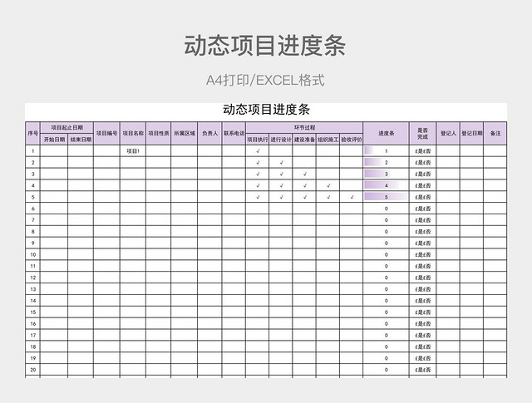
Task: Click the 是/否 completion cell in row 2
Action: [x=423, y=163]
